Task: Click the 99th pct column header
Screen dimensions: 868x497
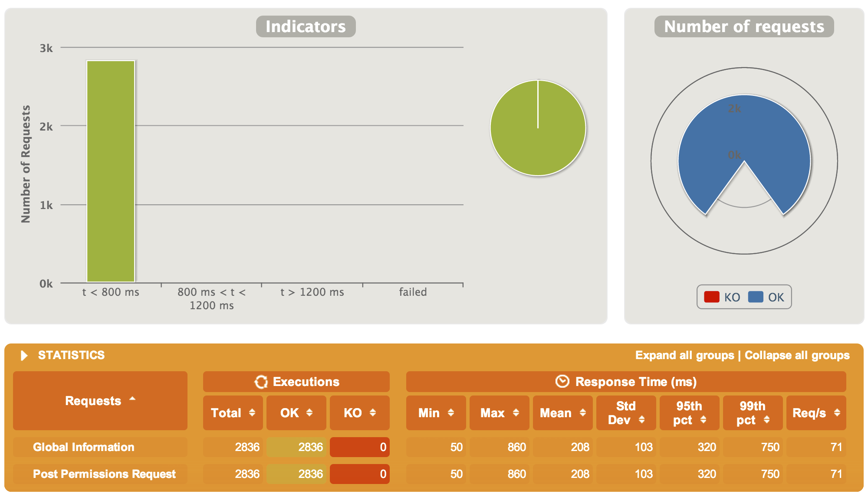Action: click(x=752, y=412)
